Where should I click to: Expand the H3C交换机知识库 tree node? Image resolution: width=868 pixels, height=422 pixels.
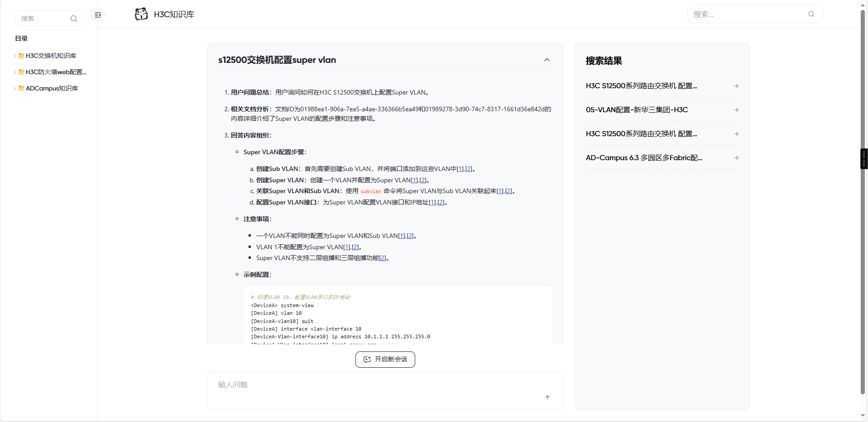pos(15,56)
